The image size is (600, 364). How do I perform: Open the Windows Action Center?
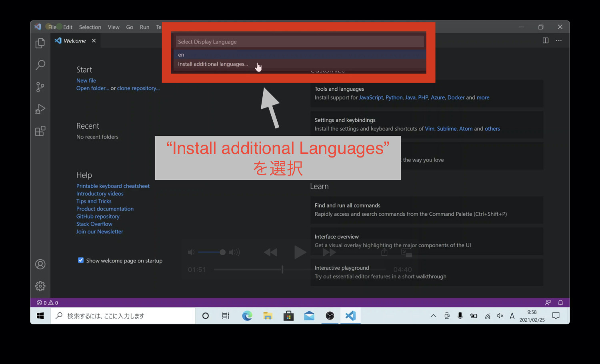click(556, 316)
